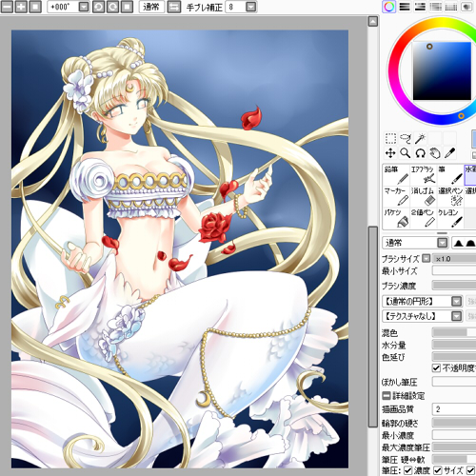The image size is (476, 476).
Task: Select the sharp brush edge shape icon
Action: pyautogui.click(x=458, y=243)
